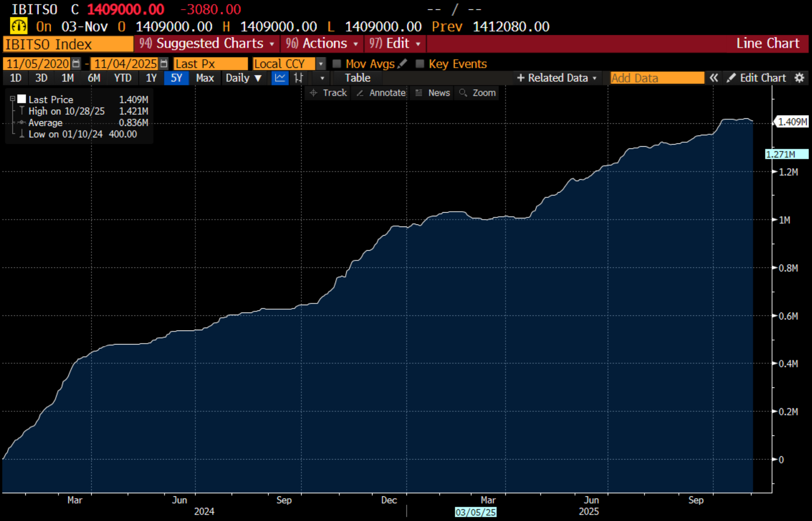
Task: Expand the Local CCY currency dropdown
Action: pos(321,63)
